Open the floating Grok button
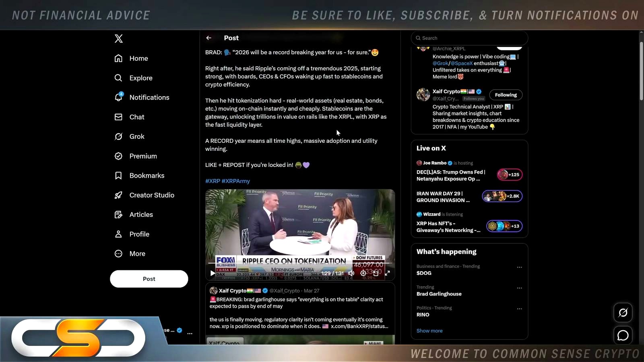Screen dimensions: 644x362 (623, 313)
